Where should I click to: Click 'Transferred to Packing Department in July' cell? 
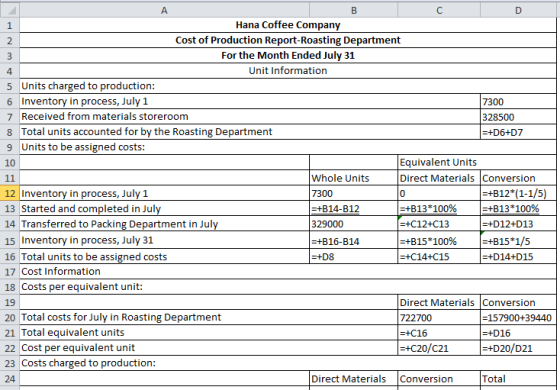[x=164, y=224]
